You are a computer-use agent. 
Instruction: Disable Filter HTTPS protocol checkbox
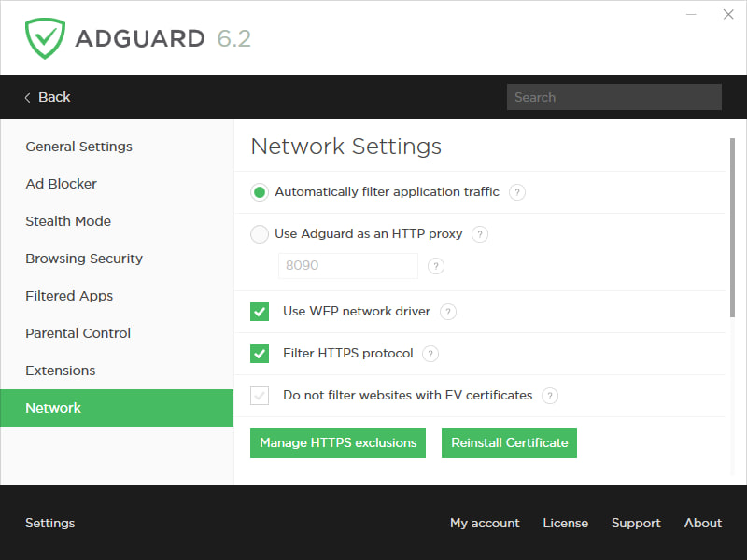point(260,354)
